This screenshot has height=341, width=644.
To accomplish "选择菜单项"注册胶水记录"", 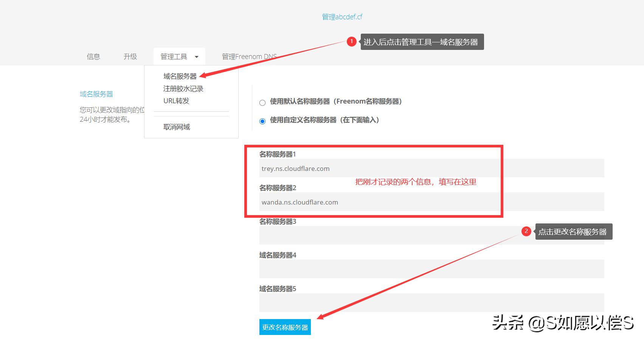I will pos(183,88).
